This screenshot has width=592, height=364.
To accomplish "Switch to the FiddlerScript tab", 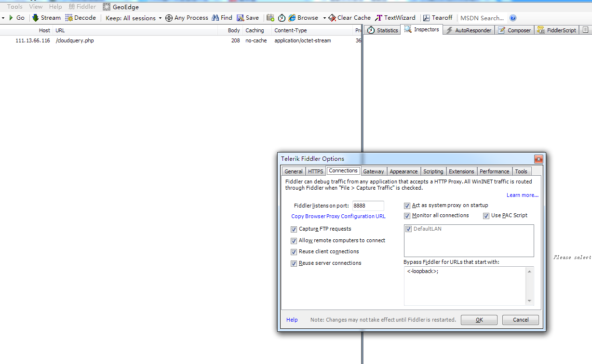I will [x=557, y=30].
